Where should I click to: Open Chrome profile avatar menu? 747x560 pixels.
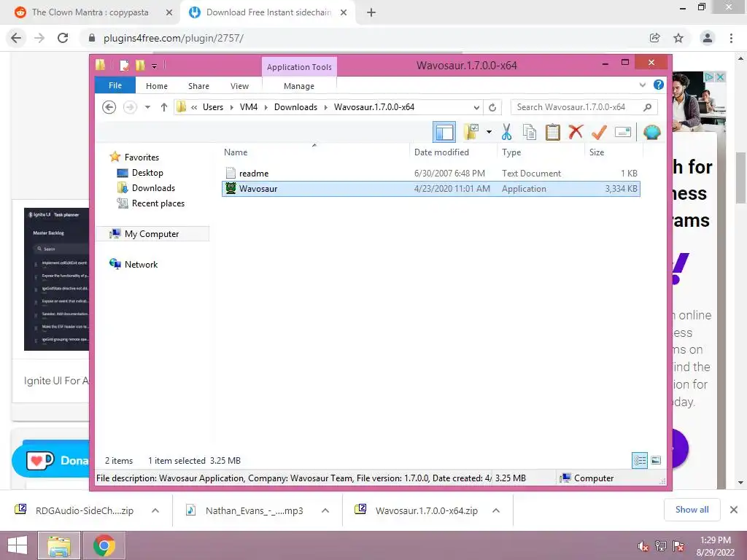[708, 38]
